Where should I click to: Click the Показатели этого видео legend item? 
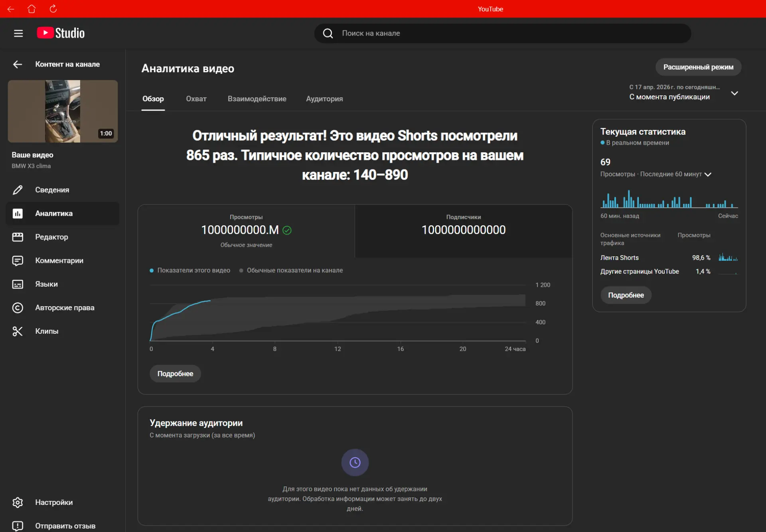[x=190, y=270]
